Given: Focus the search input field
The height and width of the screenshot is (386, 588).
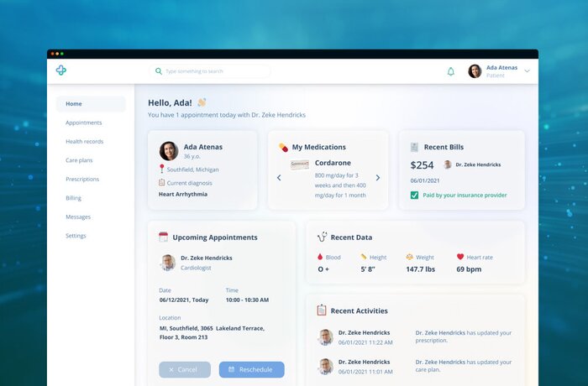Looking at the screenshot, I should [214, 71].
